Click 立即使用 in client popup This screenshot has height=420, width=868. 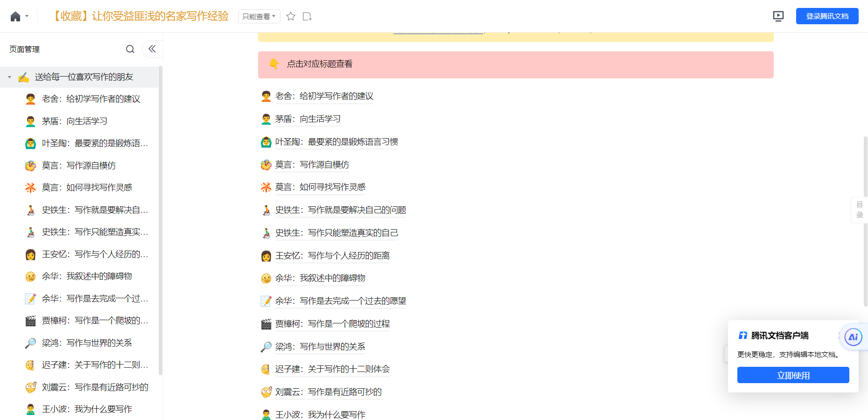(793, 375)
